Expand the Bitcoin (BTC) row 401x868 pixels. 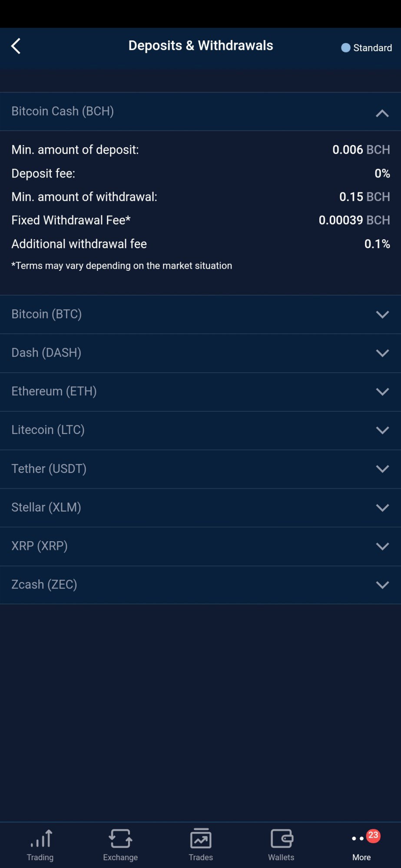coord(200,314)
